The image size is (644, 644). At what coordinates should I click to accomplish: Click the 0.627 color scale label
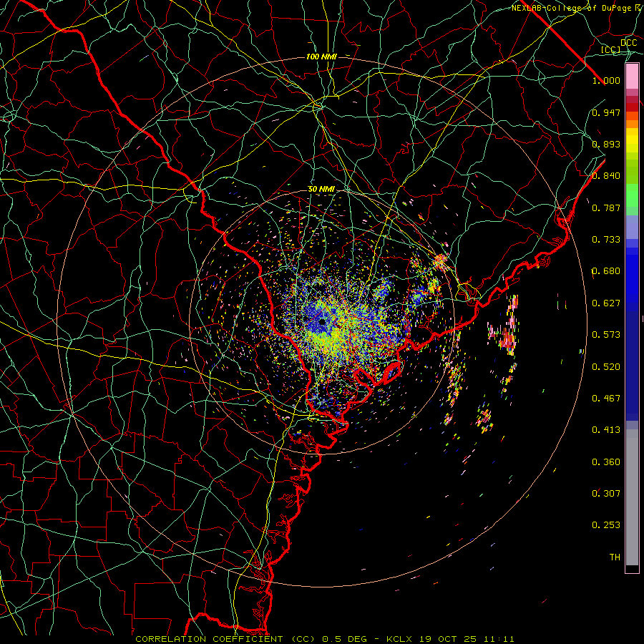(x=606, y=303)
